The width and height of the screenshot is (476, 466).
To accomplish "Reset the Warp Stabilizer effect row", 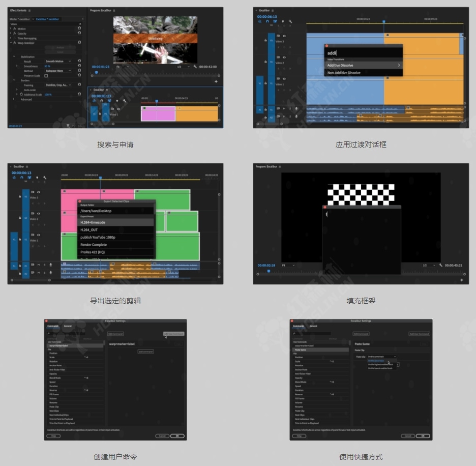I will [79, 42].
